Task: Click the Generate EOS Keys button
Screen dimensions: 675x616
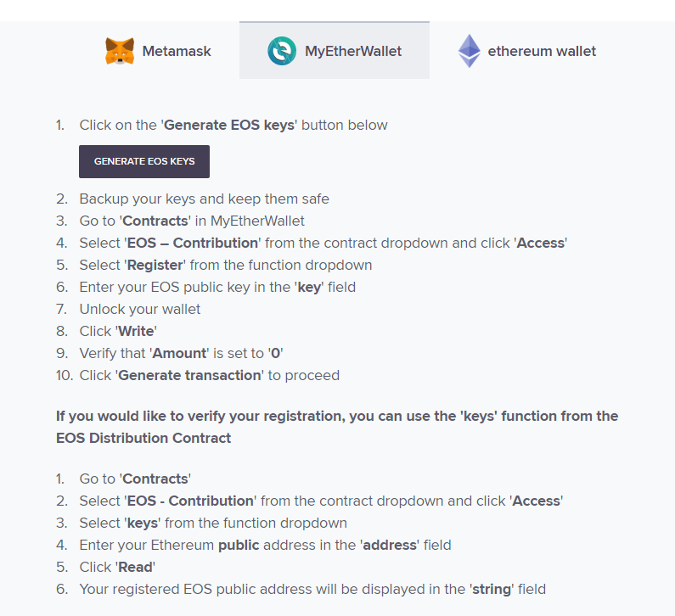Action: coord(144,161)
